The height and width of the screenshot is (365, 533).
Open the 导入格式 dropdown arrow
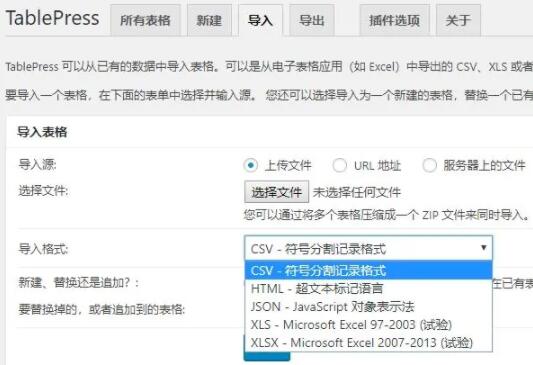click(483, 247)
